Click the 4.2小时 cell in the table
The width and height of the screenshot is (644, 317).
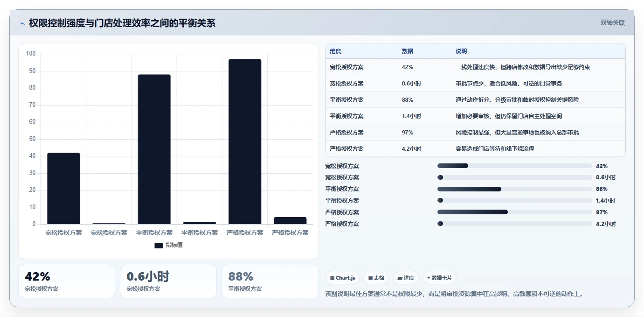click(x=411, y=149)
